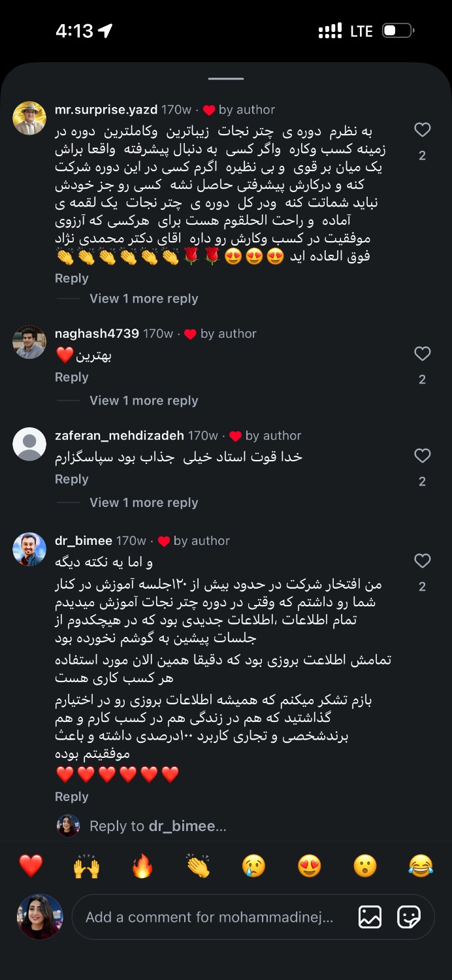Like the dr_bimee comment
Viewport: 452px width, 980px height.
423,561
